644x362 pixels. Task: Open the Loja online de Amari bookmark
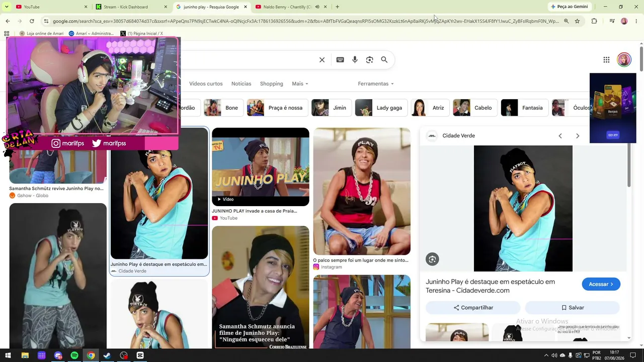[x=42, y=34]
